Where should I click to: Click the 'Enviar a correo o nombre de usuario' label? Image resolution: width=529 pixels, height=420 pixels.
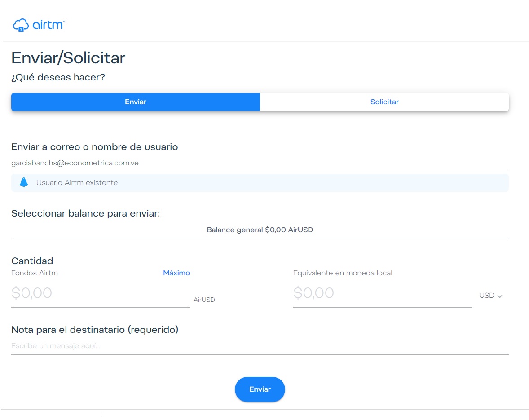click(x=94, y=147)
